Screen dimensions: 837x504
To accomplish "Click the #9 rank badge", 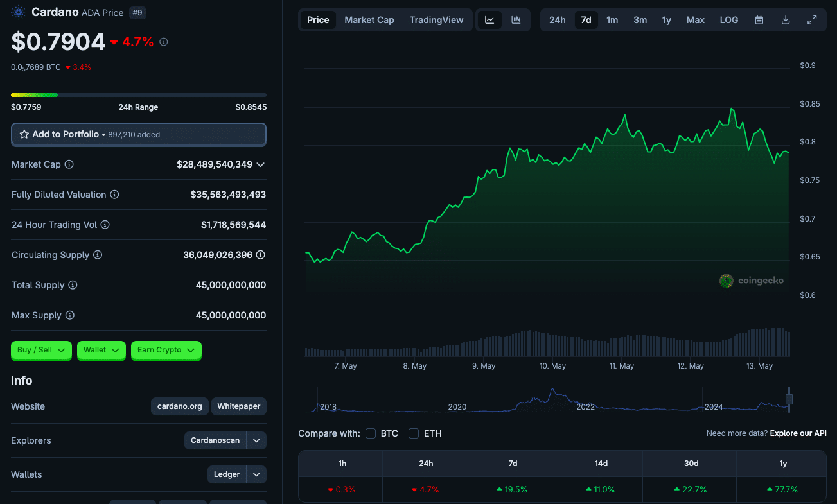I will [x=137, y=12].
